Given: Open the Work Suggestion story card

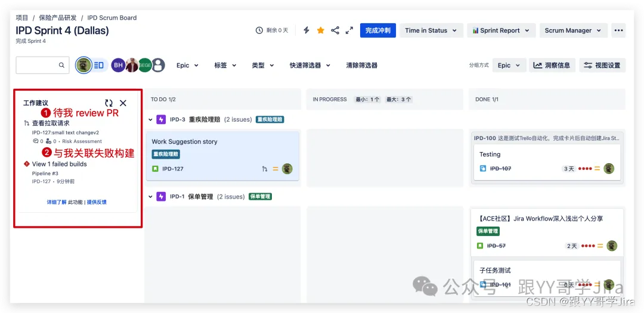Looking at the screenshot, I should point(222,156).
